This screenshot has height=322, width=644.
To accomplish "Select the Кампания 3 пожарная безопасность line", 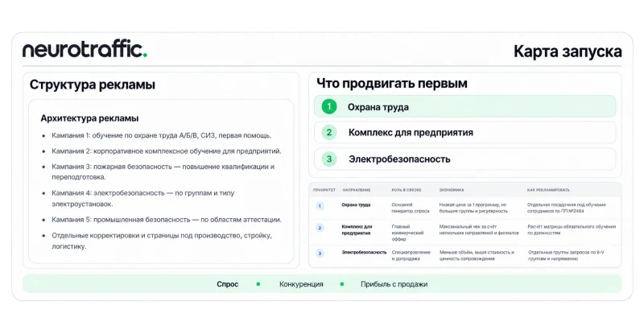I will 163,172.
